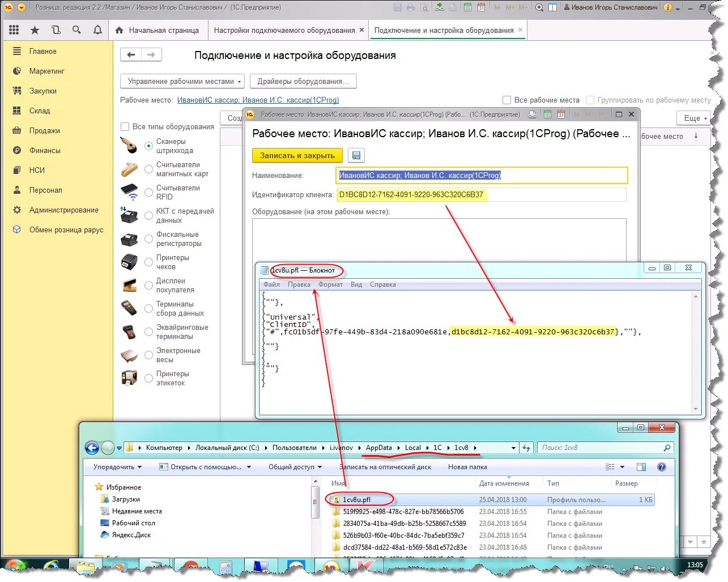This screenshot has height=582, width=728.
Task: Open Обмен розница рарус section
Action: click(x=66, y=230)
